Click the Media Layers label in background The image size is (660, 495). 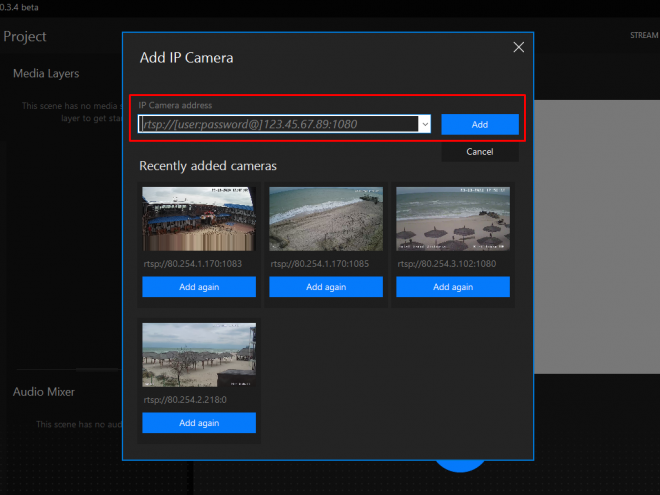pyautogui.click(x=46, y=74)
